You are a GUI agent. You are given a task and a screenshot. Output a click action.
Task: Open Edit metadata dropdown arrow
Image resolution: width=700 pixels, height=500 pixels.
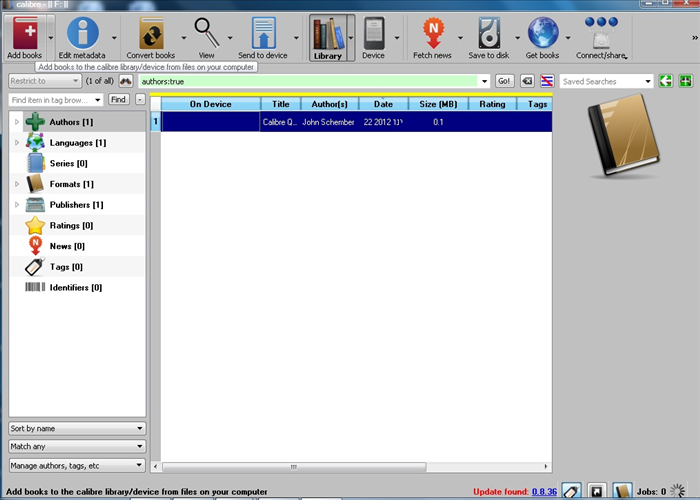click(114, 38)
